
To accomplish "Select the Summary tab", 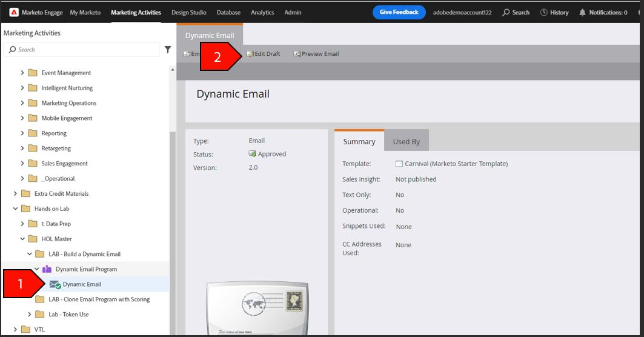I will click(359, 141).
